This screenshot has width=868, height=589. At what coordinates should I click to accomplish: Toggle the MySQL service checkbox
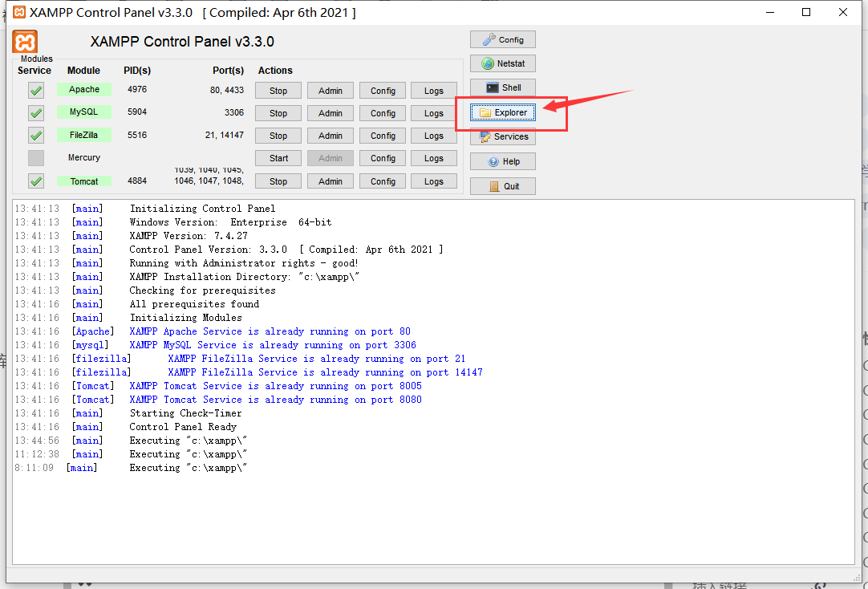pyautogui.click(x=36, y=113)
